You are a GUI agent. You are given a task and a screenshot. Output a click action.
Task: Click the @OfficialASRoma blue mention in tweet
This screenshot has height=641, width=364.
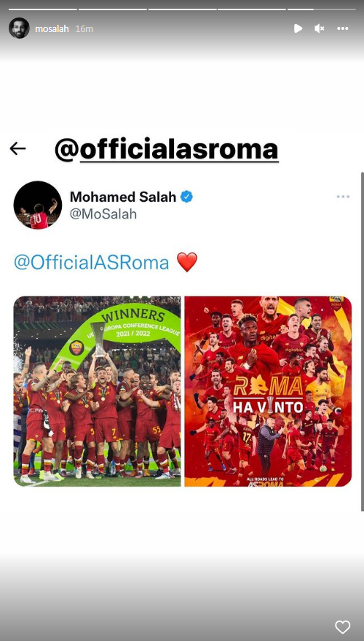91,262
